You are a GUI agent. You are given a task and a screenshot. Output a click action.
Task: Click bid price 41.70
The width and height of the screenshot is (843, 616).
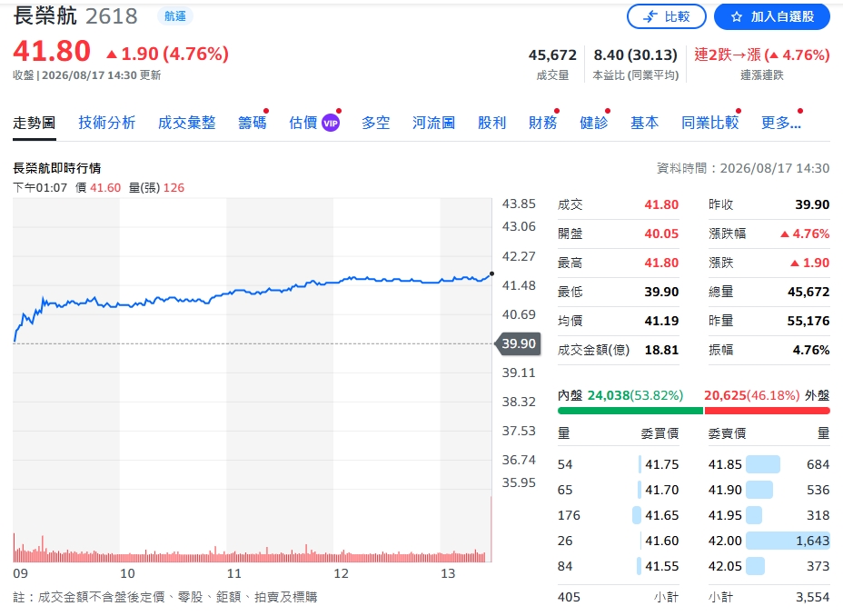(662, 491)
